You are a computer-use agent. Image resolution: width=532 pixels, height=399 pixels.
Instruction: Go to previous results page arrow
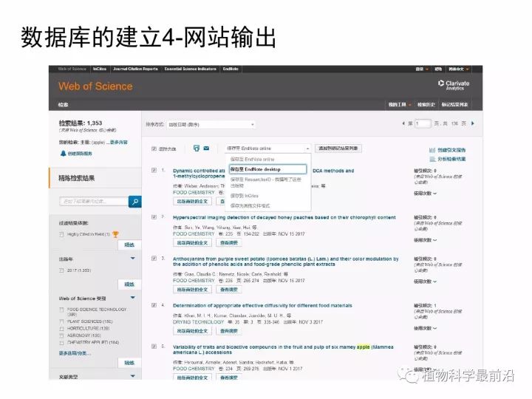click(x=409, y=123)
